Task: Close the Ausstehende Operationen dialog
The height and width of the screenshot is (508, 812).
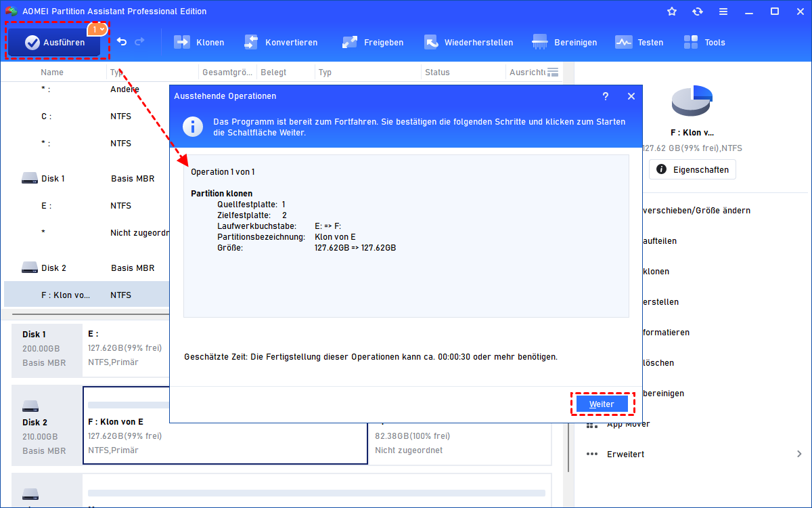Action: [x=631, y=96]
